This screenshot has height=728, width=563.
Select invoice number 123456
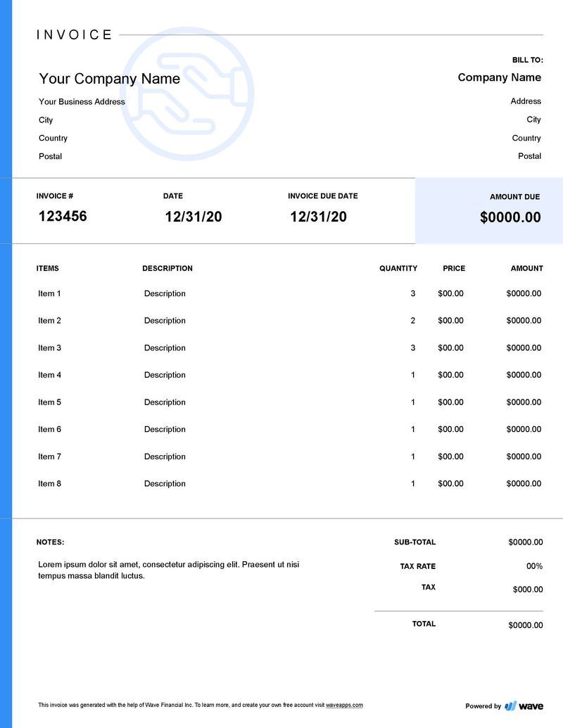point(63,216)
